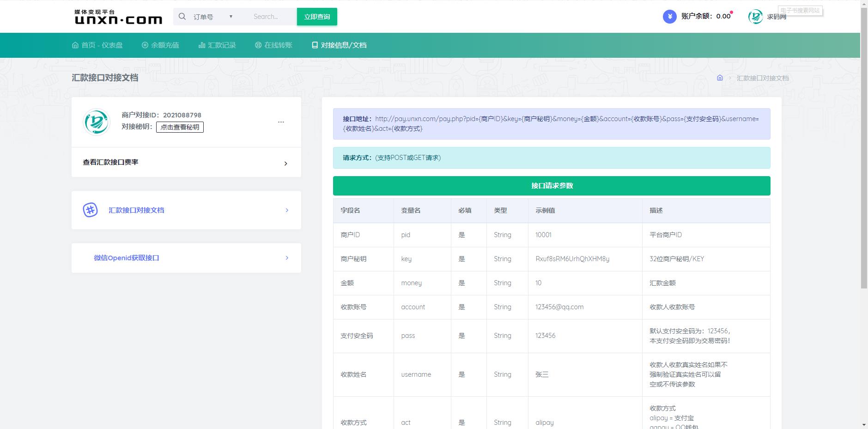Viewport: 868px width, 429px height.
Task: Open the 订单号 search type dropdown
Action: 213,17
